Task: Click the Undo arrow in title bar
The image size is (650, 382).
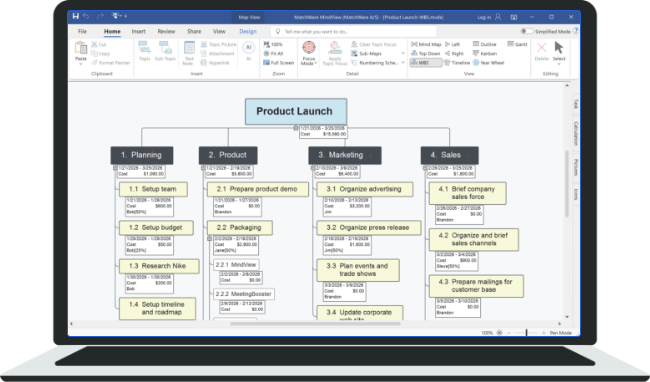Action: click(x=86, y=16)
